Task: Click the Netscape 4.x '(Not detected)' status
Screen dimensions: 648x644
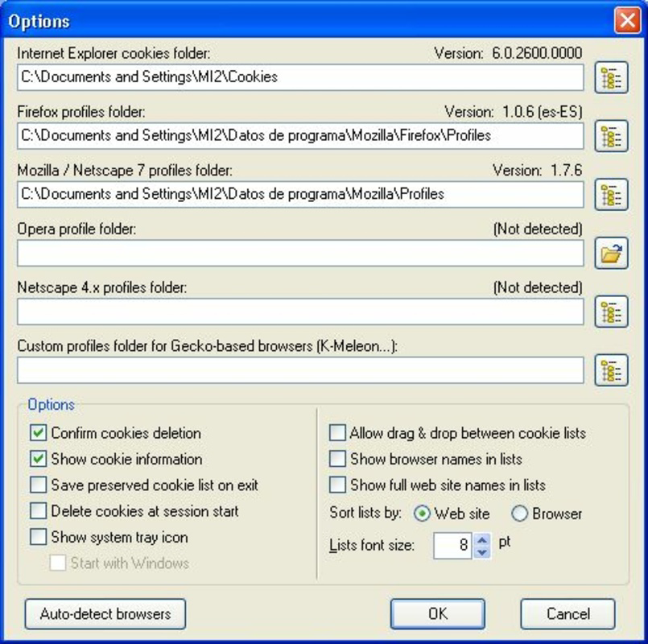Action: 538,287
